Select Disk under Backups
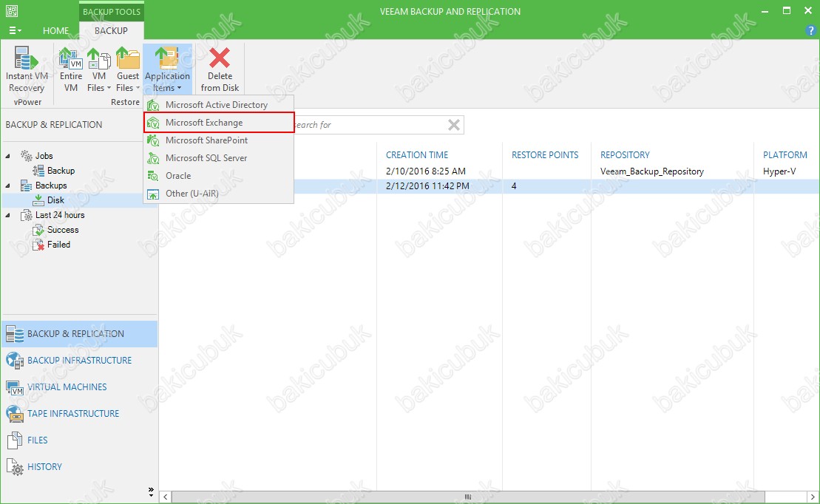Image resolution: width=820 pixels, height=504 pixels. (x=55, y=200)
